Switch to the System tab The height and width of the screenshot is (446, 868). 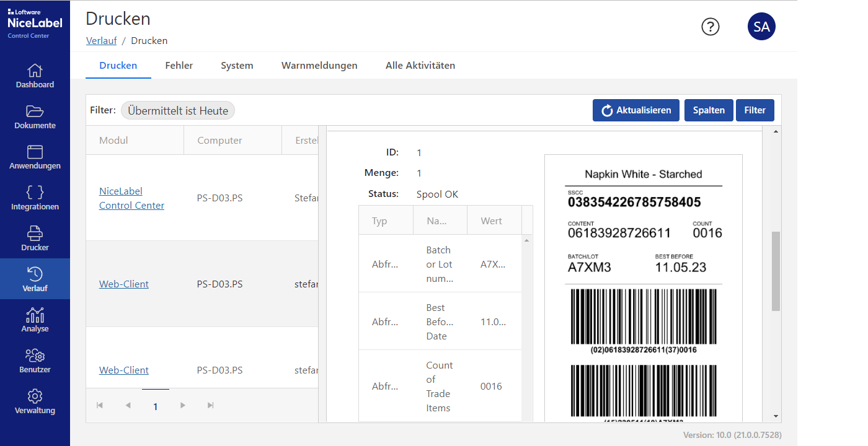pyautogui.click(x=237, y=65)
